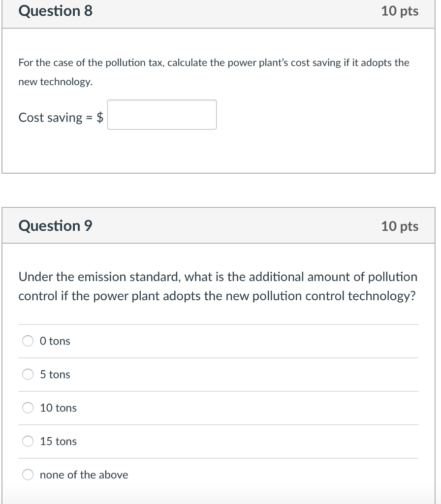The image size is (441, 504).
Task: Select the "5 tons" answer option
Action: point(28,374)
